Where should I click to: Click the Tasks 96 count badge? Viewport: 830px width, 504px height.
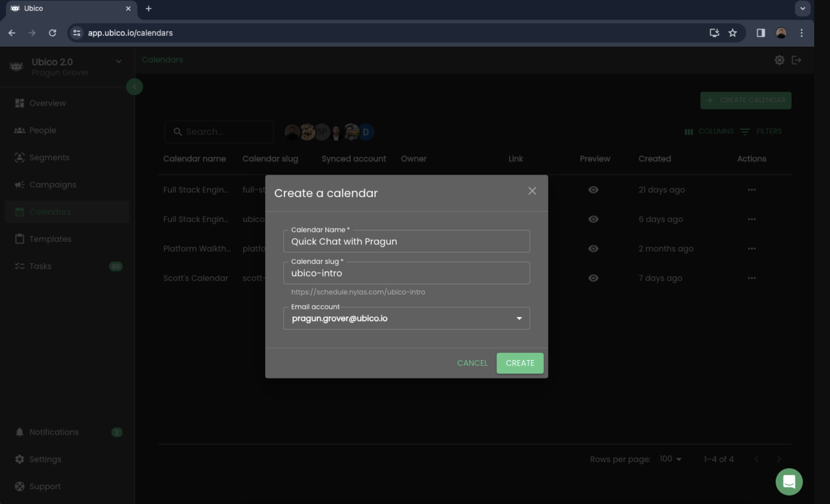(115, 266)
